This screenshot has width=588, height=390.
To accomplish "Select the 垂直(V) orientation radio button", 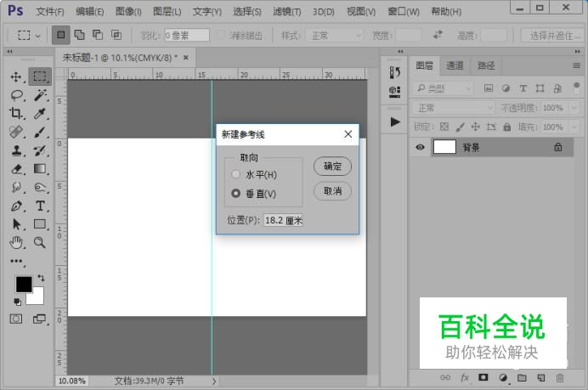I will [236, 194].
